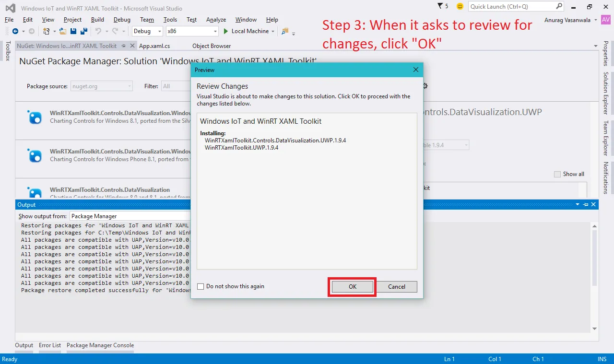Expand the Local Machine target dropdown arrow
614x364 pixels.
pyautogui.click(x=273, y=31)
